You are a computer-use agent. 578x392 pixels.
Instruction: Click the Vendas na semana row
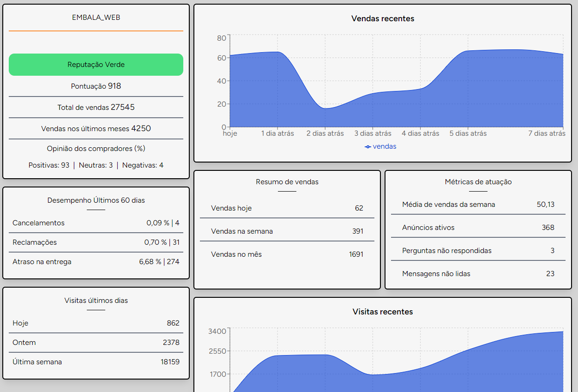287,231
